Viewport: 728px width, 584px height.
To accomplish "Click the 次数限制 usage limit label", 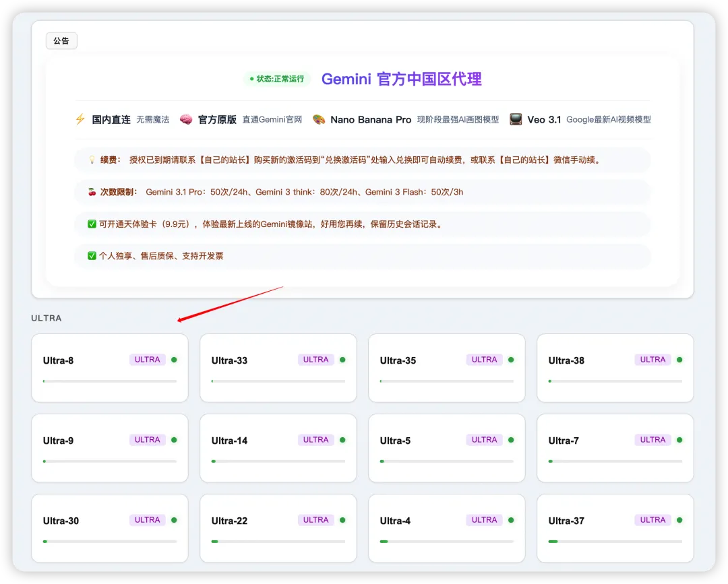I will click(119, 192).
